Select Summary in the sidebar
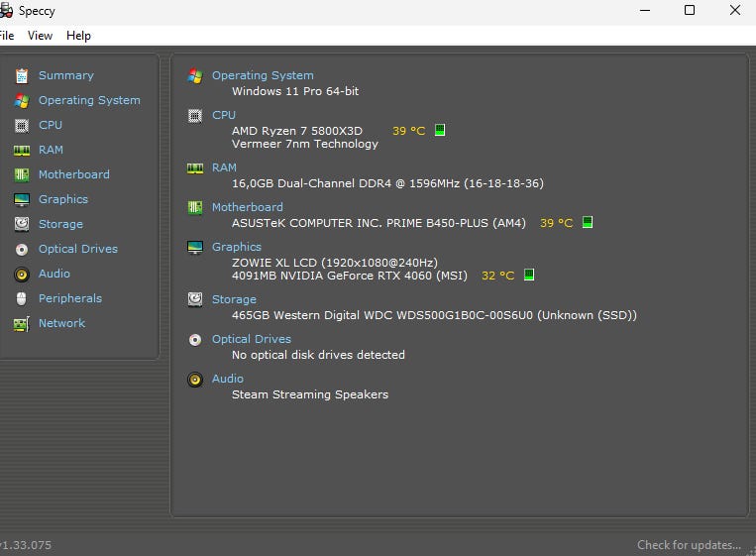 click(x=66, y=75)
